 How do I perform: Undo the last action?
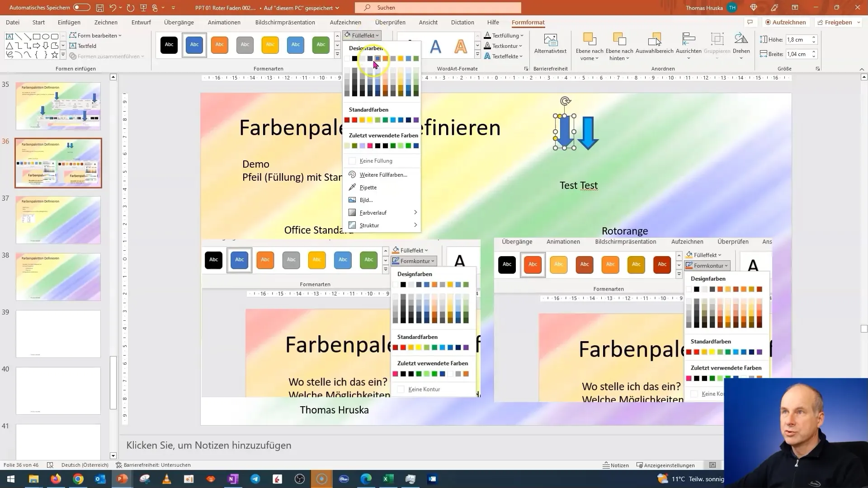pyautogui.click(x=113, y=8)
